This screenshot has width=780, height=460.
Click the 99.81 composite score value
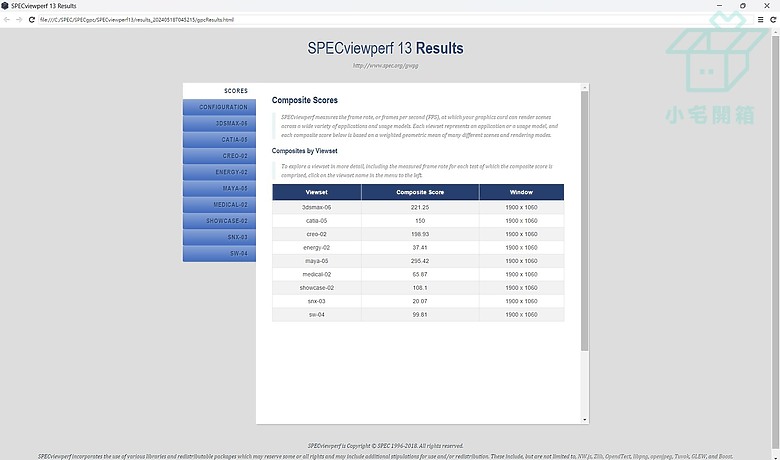coord(420,315)
